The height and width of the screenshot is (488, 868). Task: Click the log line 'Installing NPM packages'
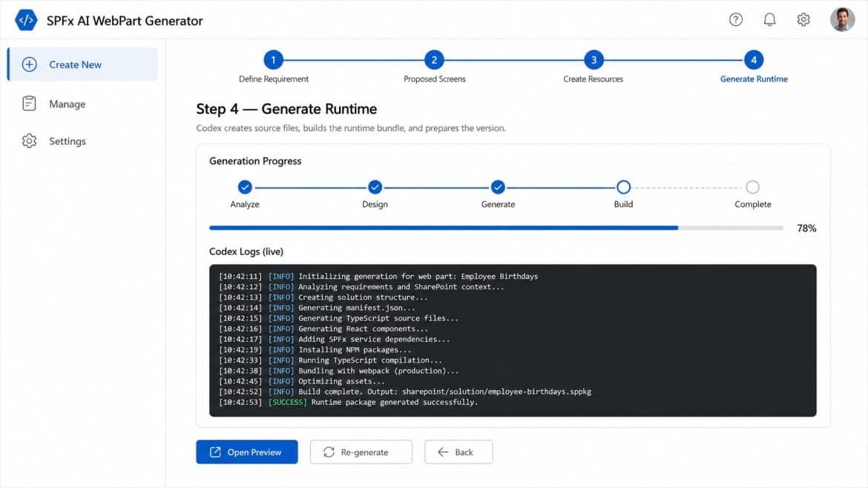point(315,349)
